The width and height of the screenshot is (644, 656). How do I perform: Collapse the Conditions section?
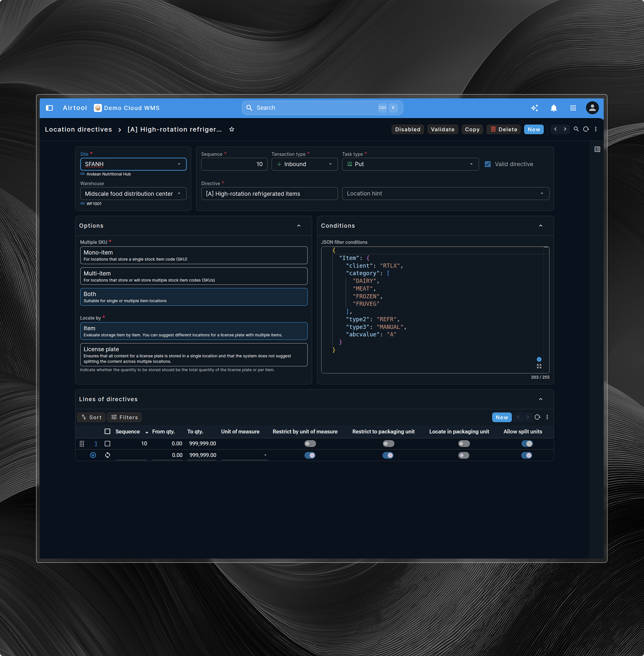point(540,226)
